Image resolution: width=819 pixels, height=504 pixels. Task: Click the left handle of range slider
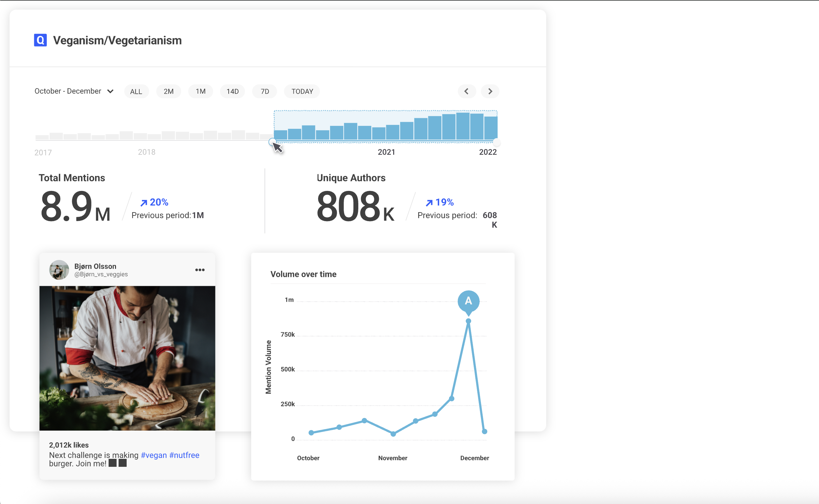point(272,142)
